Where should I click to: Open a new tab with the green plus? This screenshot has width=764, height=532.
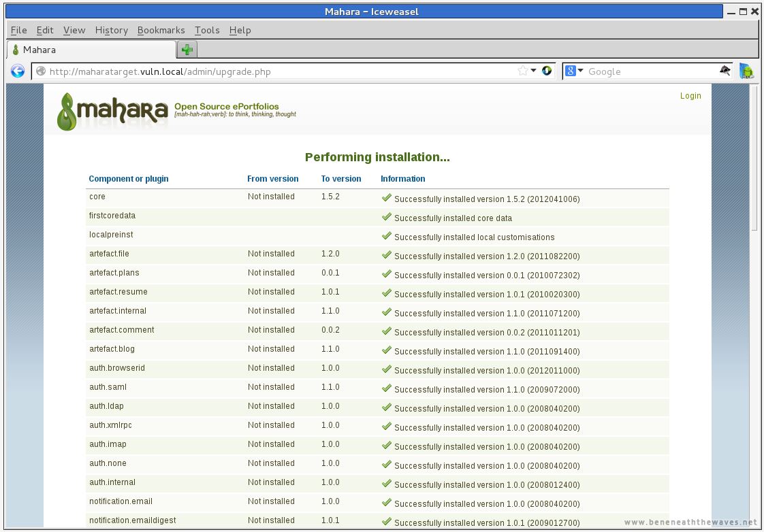coord(187,49)
